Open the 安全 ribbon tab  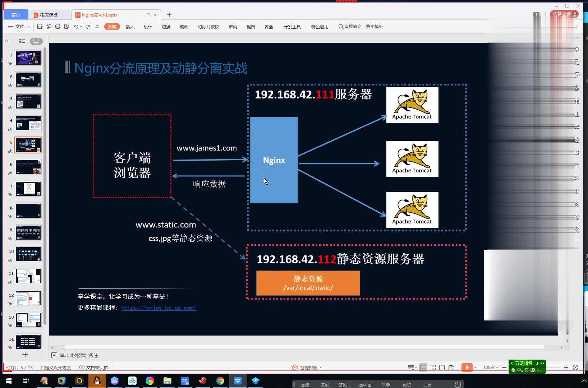[268, 27]
